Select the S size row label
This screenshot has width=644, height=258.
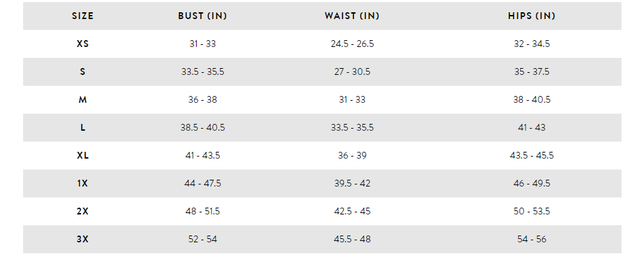[82, 71]
